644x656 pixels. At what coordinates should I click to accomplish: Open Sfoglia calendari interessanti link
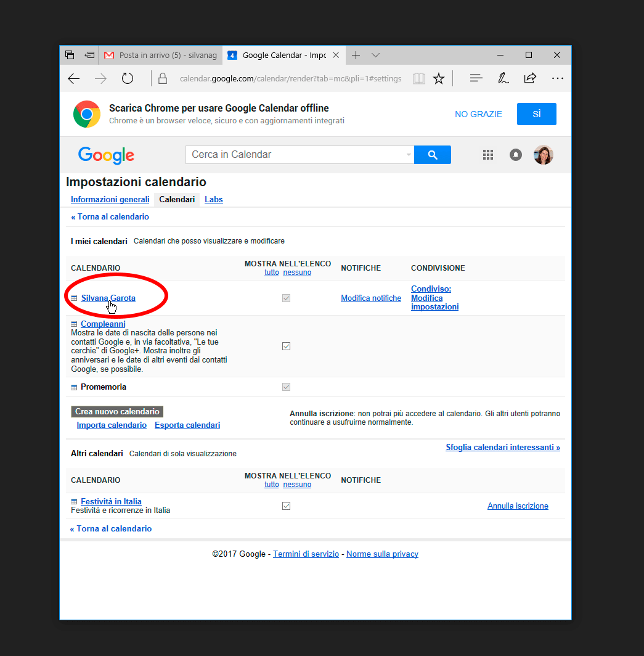(503, 447)
